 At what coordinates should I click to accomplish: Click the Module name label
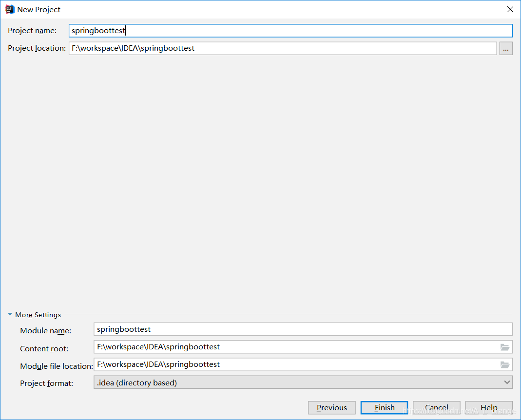45,331
